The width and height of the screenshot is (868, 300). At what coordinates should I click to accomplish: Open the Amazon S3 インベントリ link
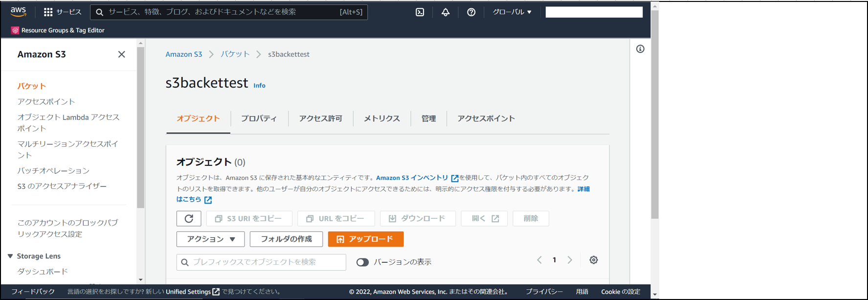(x=412, y=178)
